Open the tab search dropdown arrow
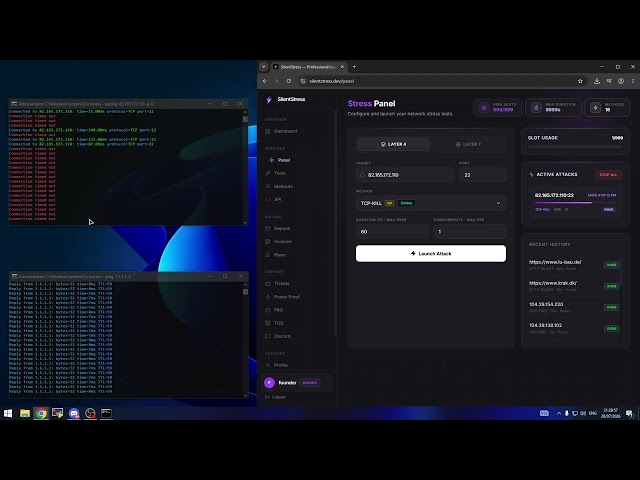640x480 pixels. pyautogui.click(x=264, y=67)
